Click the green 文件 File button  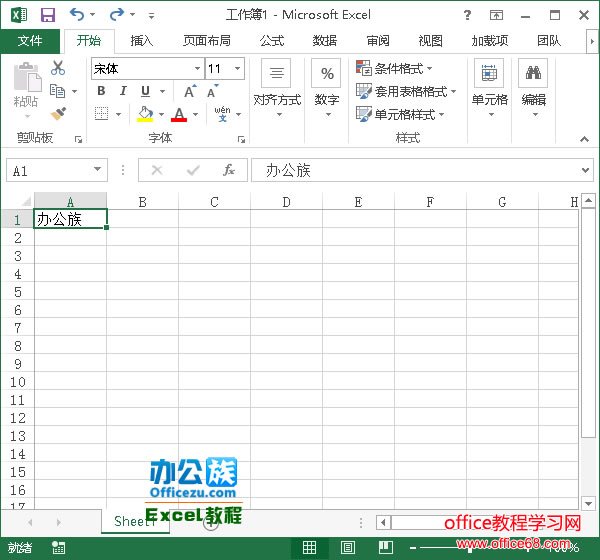tap(30, 41)
